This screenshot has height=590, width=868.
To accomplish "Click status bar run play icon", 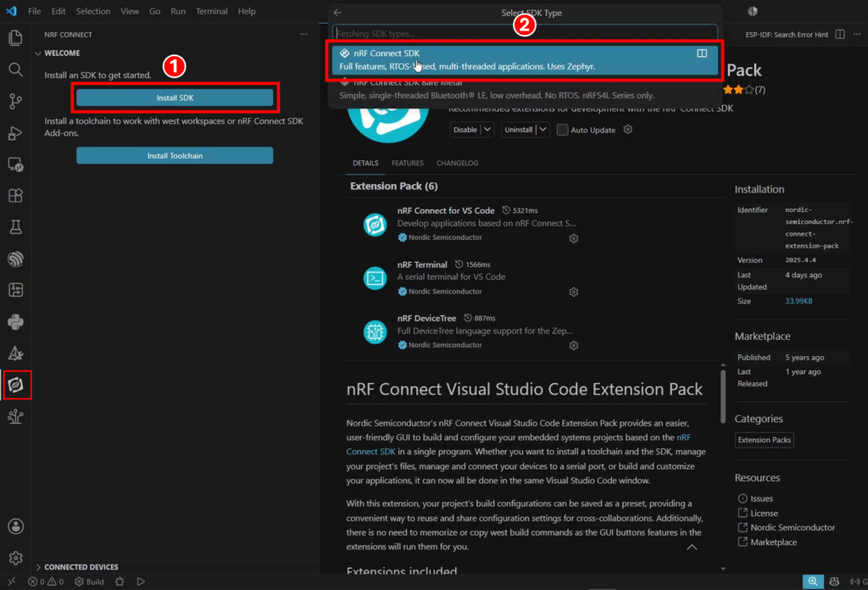I will 141,582.
